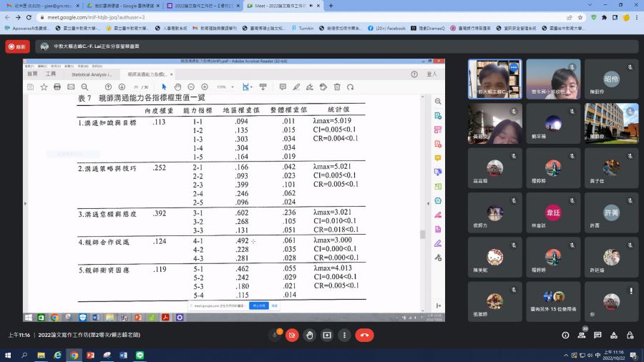
Task: Bookmark this page with the star icon
Action: point(581,16)
